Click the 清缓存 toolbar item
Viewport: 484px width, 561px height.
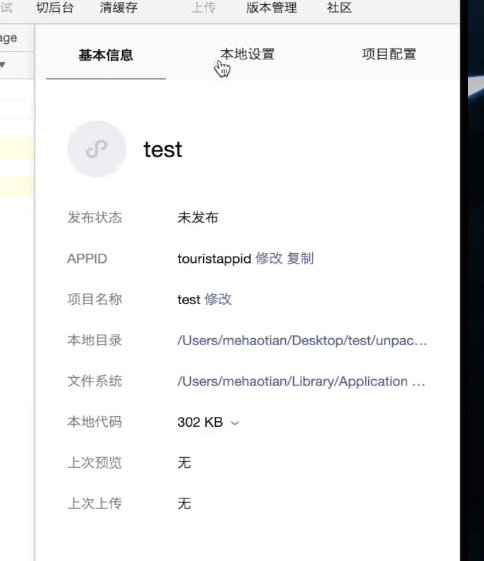pyautogui.click(x=118, y=8)
